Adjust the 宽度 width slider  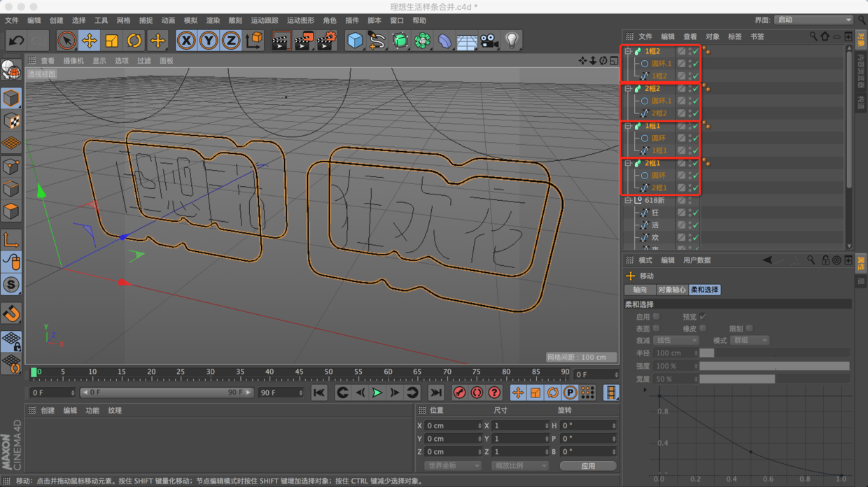tap(774, 379)
